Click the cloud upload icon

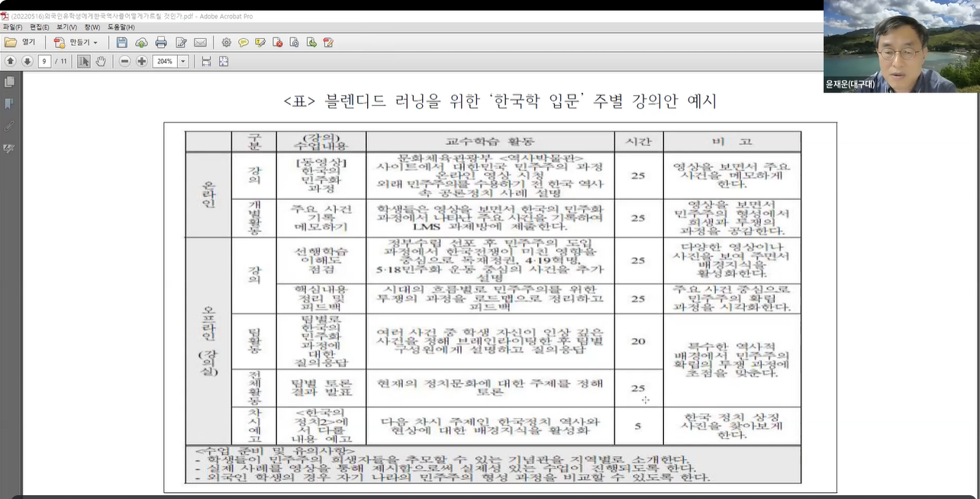(142, 42)
